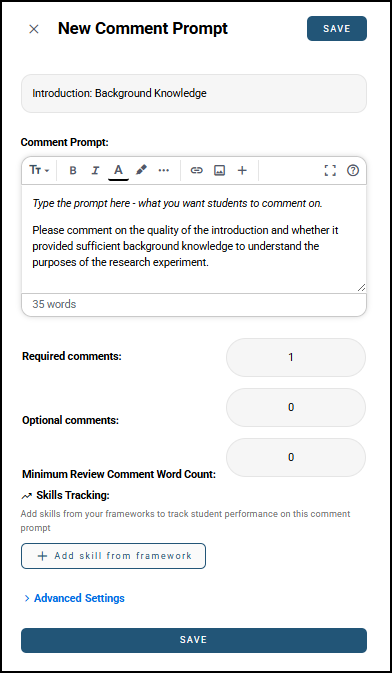Screen dimensions: 392x673
Task: Click the plus insert icon
Action: coord(242,170)
